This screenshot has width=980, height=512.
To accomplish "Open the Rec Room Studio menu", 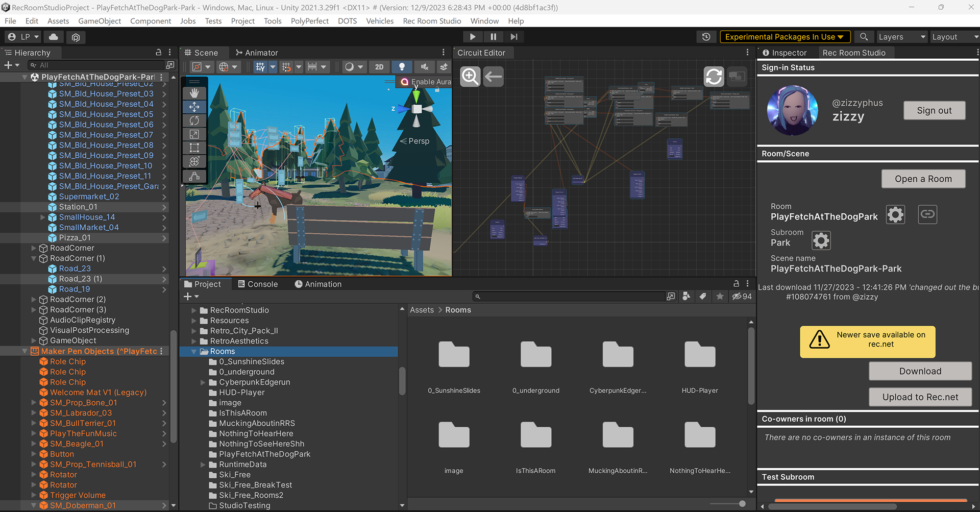I will [432, 21].
